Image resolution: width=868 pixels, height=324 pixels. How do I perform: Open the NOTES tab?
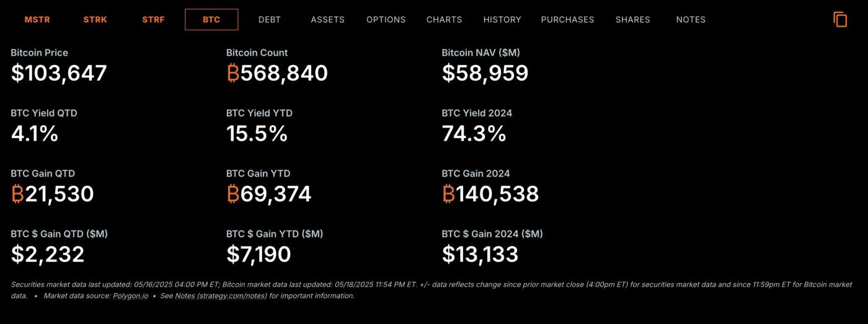point(691,20)
